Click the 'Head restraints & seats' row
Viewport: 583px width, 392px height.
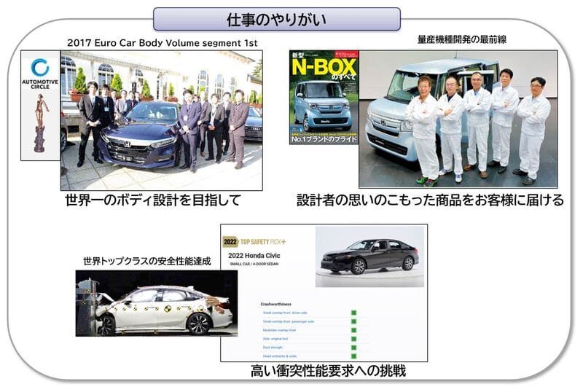click(x=316, y=356)
